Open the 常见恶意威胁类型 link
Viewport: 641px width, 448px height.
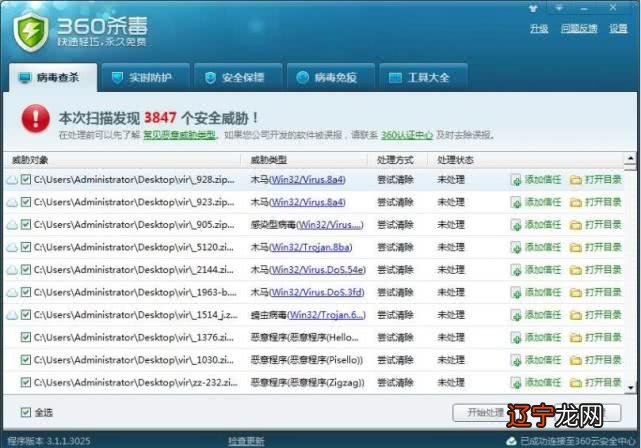click(179, 135)
